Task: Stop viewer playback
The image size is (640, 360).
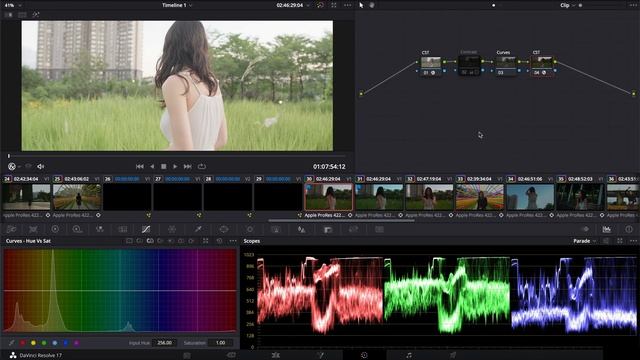Action: (164, 167)
